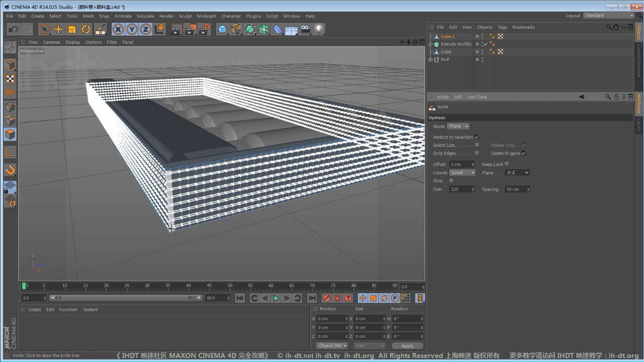Disable the Create N-gons checkbox
This screenshot has height=362, width=644.
click(x=524, y=153)
